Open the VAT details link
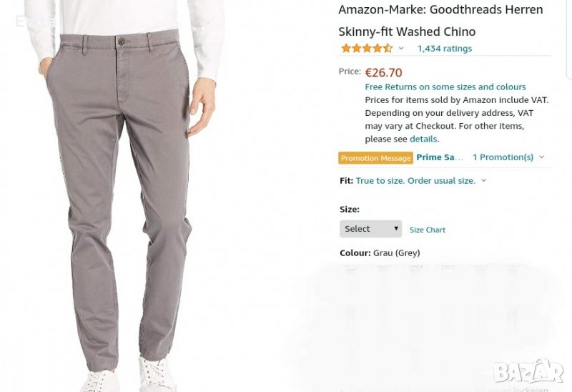The height and width of the screenshot is (392, 572). pyautogui.click(x=424, y=139)
